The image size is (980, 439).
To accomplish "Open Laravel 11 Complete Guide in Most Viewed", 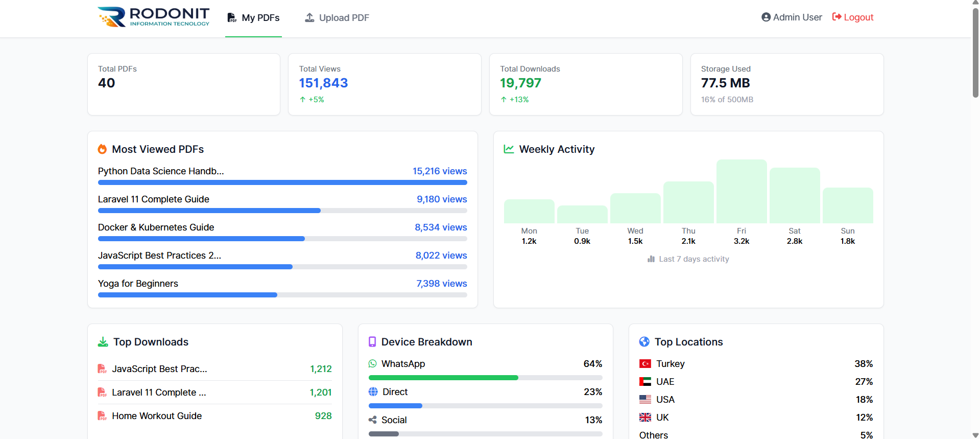I will pyautogui.click(x=154, y=199).
